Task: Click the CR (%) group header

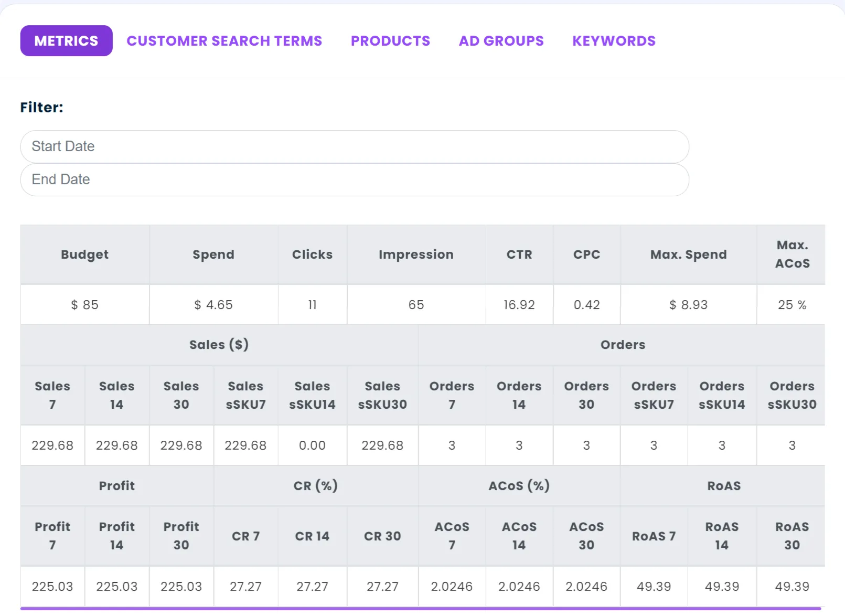Action: point(316,486)
